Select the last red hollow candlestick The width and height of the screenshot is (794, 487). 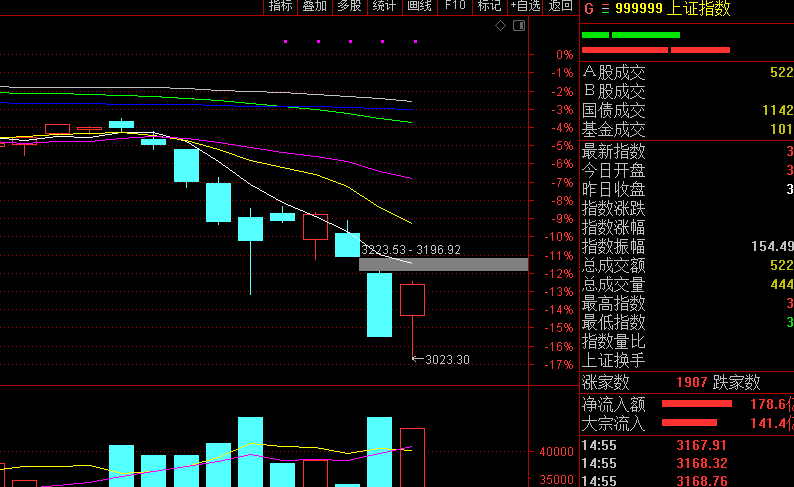[x=413, y=300]
